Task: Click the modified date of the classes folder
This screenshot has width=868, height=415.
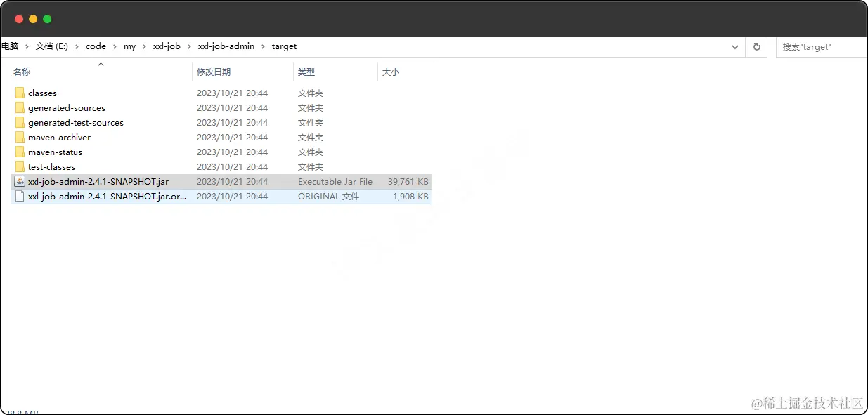Action: pyautogui.click(x=232, y=93)
